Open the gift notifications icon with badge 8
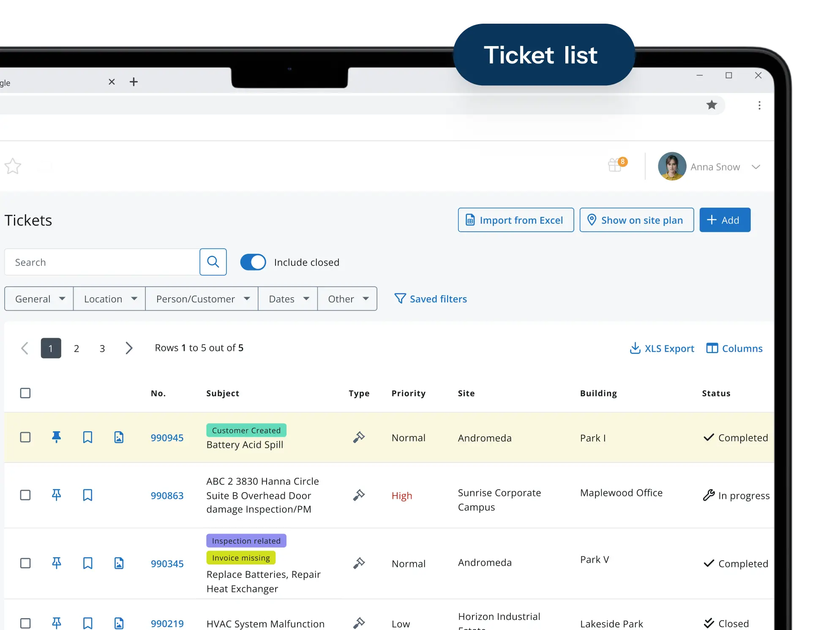 [x=617, y=164]
